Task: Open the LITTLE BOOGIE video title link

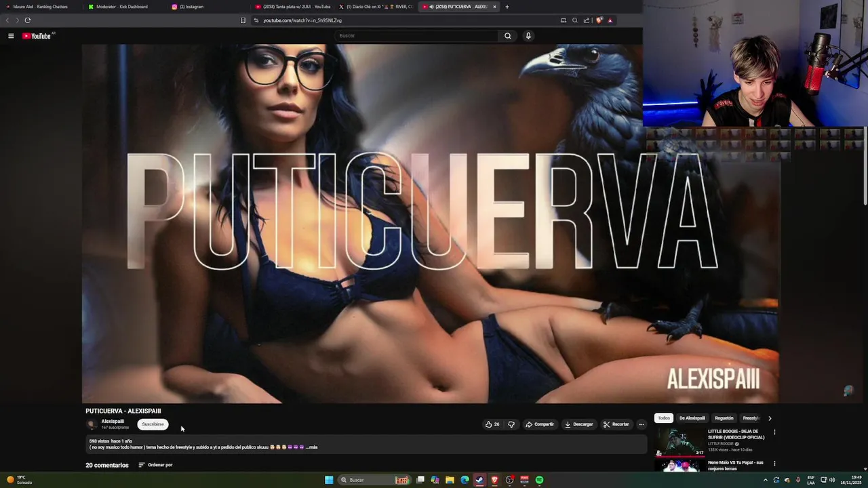Action: click(x=736, y=434)
